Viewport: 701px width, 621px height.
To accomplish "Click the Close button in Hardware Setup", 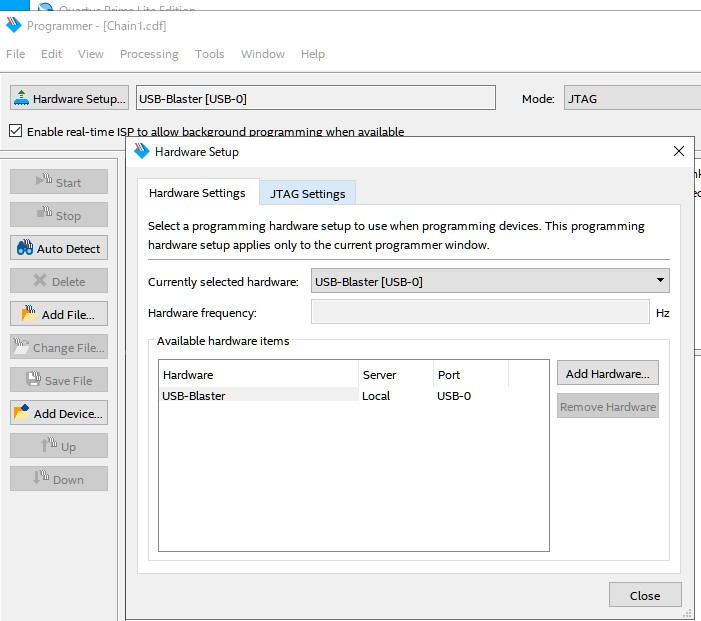I will click(645, 595).
